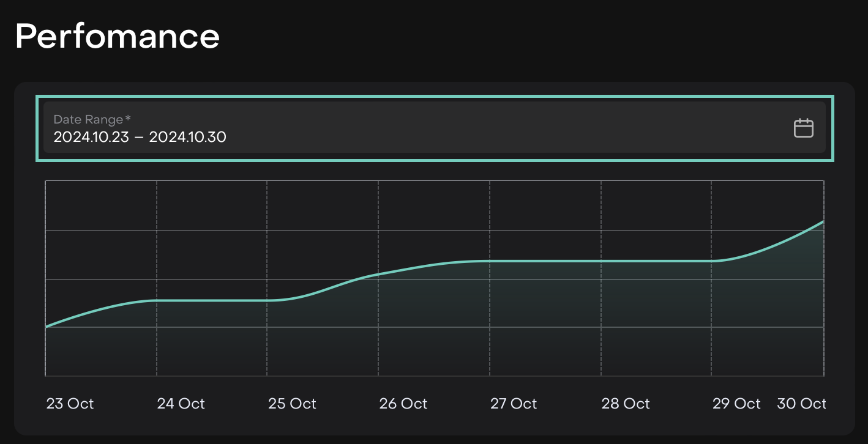Click the 24 Oct axis label
The width and height of the screenshot is (868, 444).
point(181,404)
